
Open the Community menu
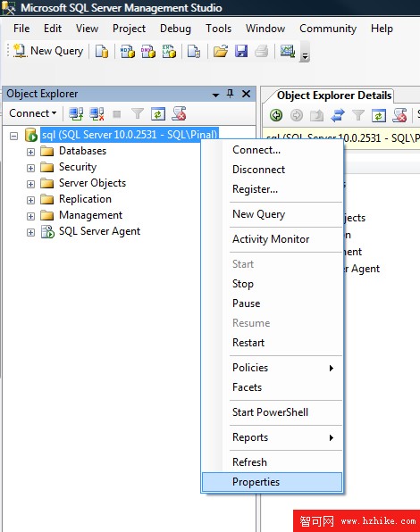point(328,29)
